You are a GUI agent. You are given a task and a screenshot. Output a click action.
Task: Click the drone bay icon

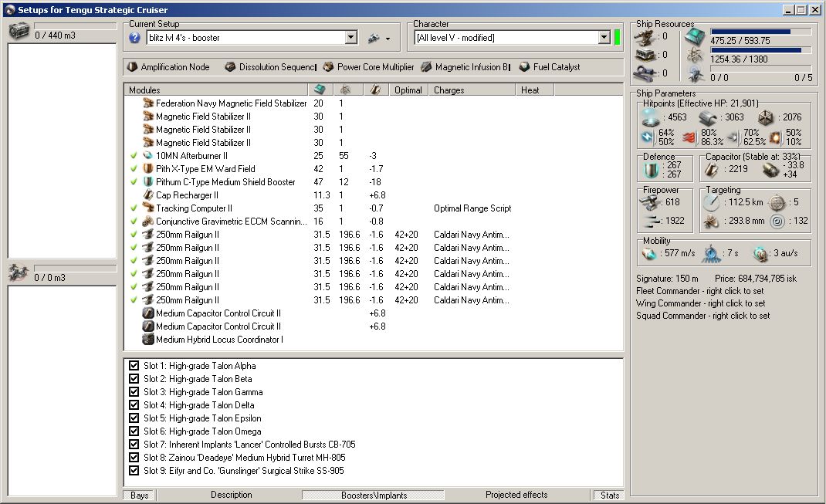pyautogui.click(x=19, y=272)
